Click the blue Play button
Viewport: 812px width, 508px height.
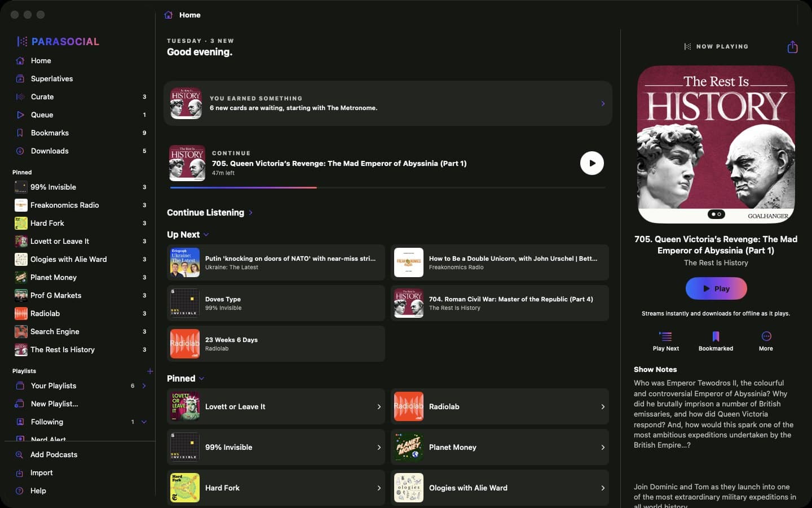pos(716,288)
